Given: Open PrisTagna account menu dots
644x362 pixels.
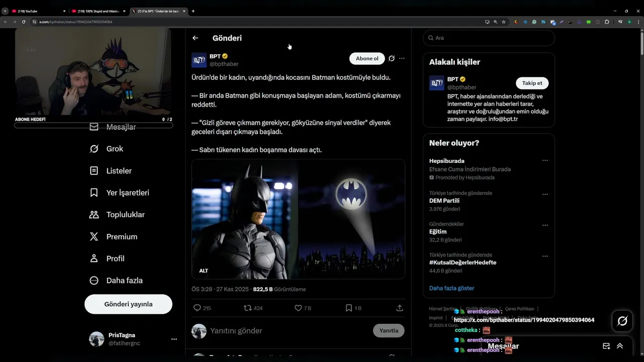Looking at the screenshot, I should coord(174,339).
